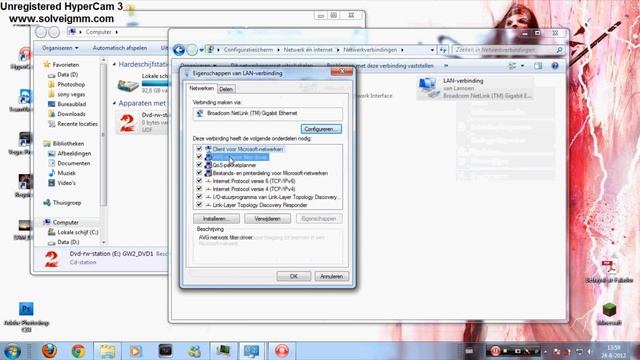Toggle the QoS-pakketplanner checkbox

coord(199,165)
